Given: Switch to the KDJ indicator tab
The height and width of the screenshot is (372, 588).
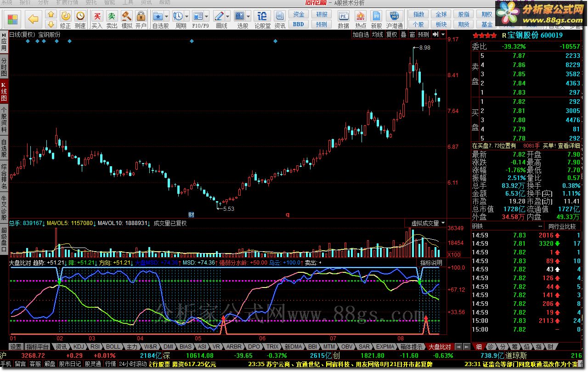Looking at the screenshot, I should click(79, 347).
